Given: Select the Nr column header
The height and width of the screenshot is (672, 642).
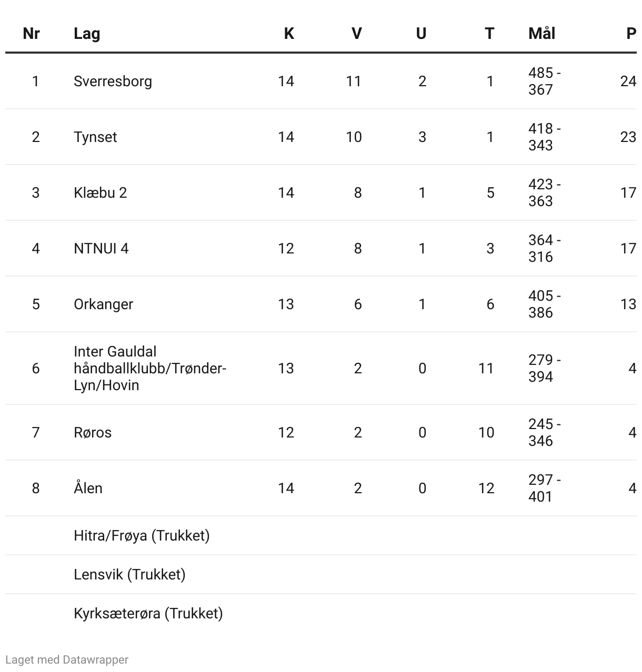Looking at the screenshot, I should [x=32, y=34].
